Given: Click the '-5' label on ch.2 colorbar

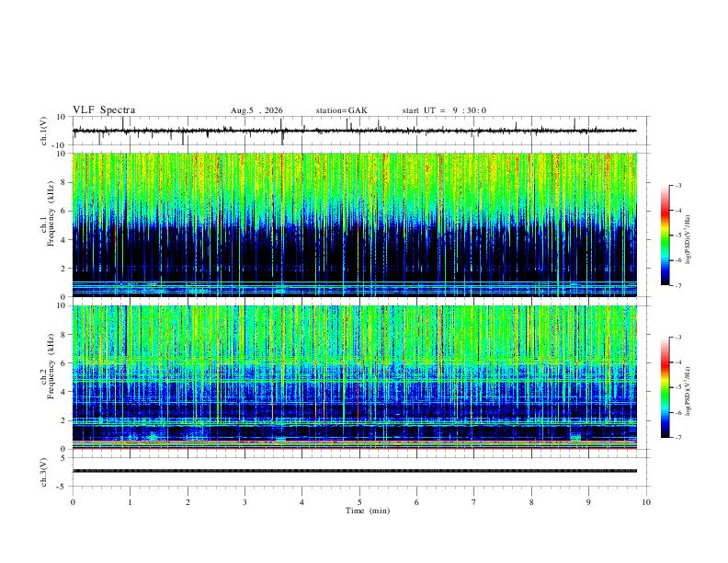Looking at the screenshot, I should click(678, 387).
